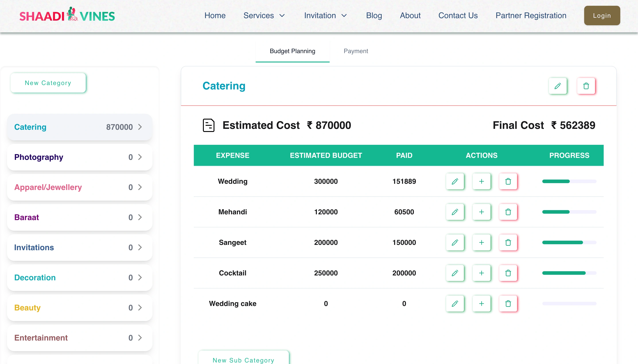Click the delete trash icon for Wedding
The height and width of the screenshot is (364, 638).
click(508, 181)
